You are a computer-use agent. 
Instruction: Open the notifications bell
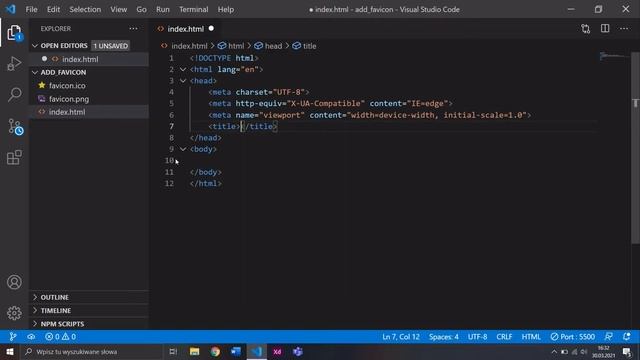pos(627,337)
